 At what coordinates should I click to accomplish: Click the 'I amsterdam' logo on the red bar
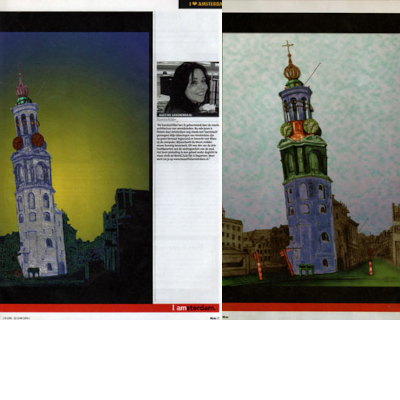pos(194,308)
